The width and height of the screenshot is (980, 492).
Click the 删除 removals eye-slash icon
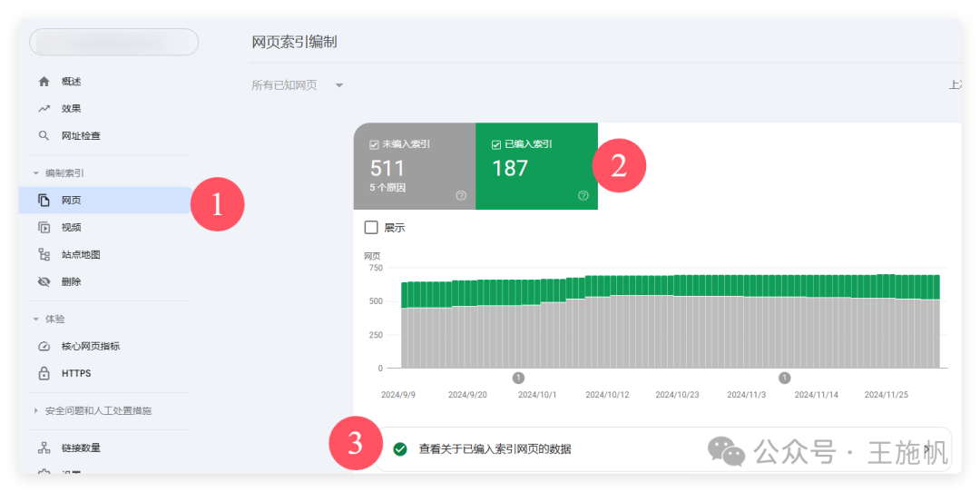point(44,282)
